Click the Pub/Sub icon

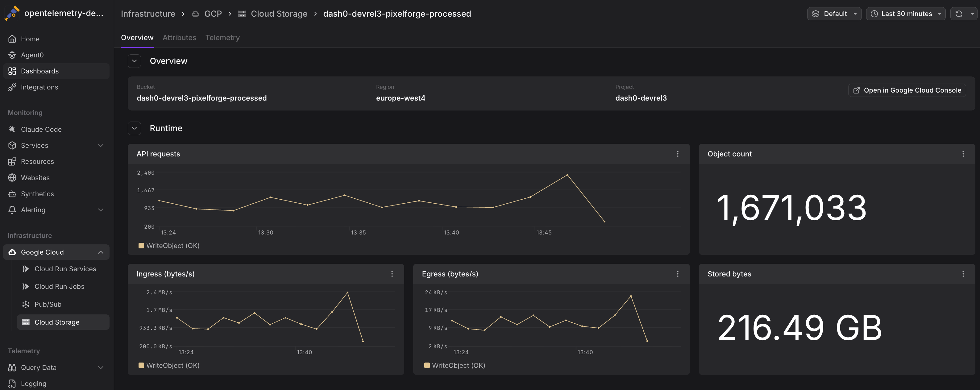pyautogui.click(x=26, y=305)
